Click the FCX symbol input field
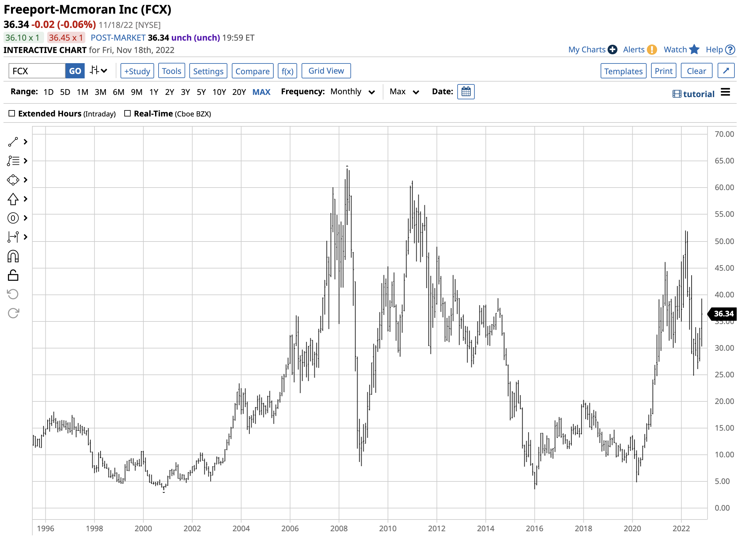 coord(37,71)
